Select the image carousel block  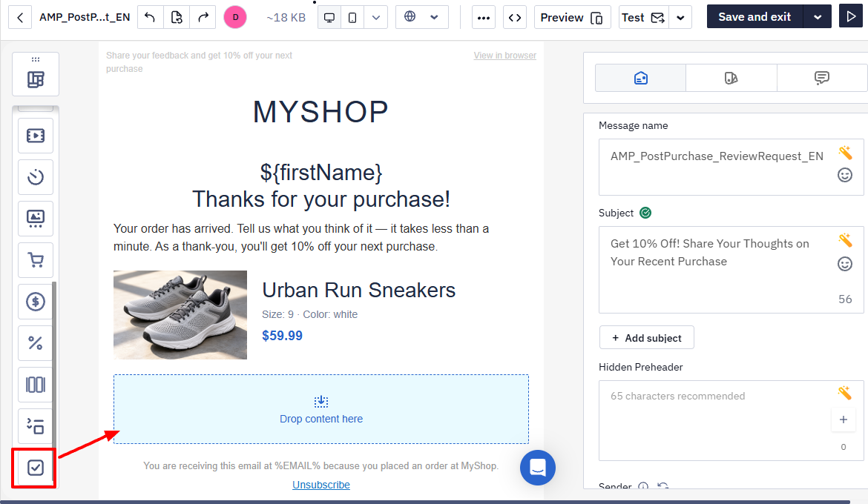[36, 219]
